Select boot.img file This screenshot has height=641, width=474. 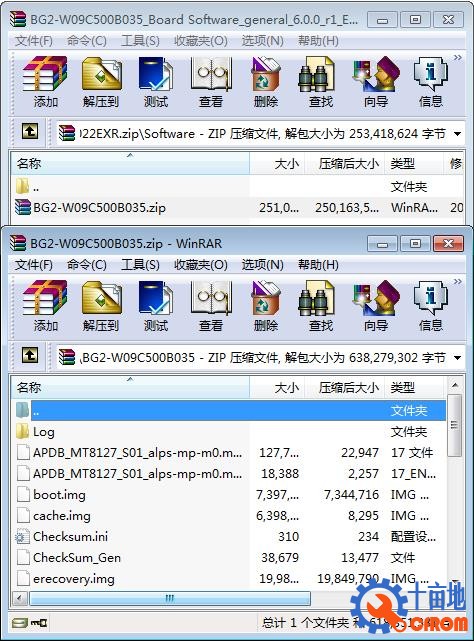(x=229, y=495)
